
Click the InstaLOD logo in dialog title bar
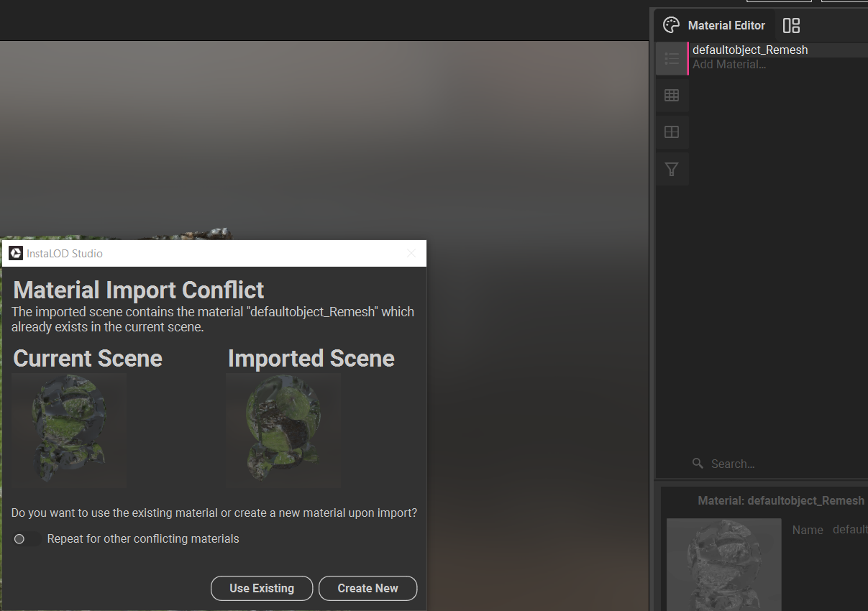pyautogui.click(x=15, y=253)
